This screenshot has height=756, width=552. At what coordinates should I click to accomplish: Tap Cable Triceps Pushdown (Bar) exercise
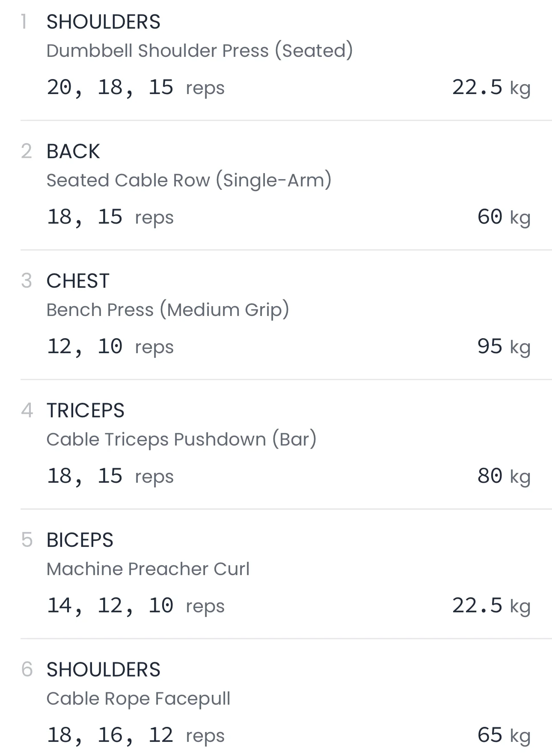click(x=181, y=440)
